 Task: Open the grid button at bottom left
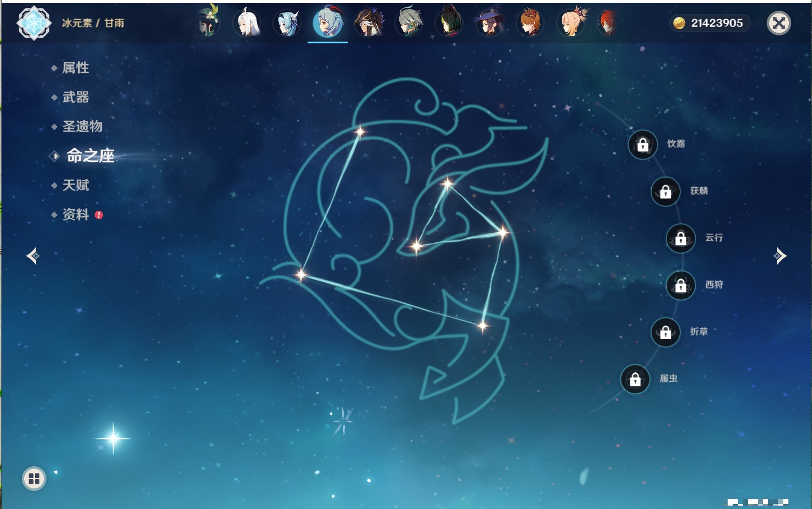(34, 479)
